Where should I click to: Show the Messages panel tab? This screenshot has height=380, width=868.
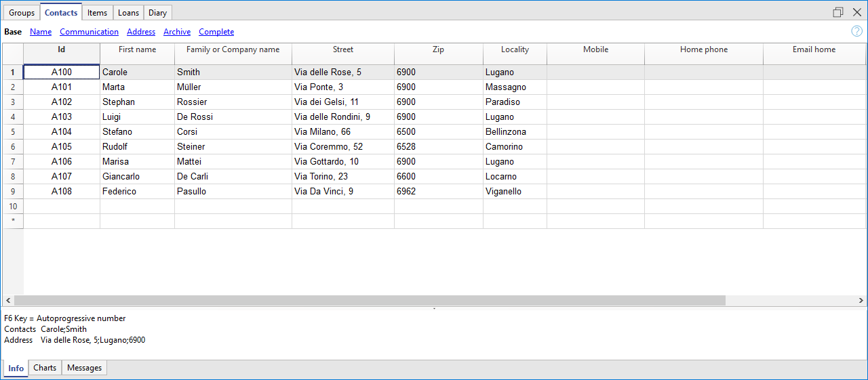point(84,368)
